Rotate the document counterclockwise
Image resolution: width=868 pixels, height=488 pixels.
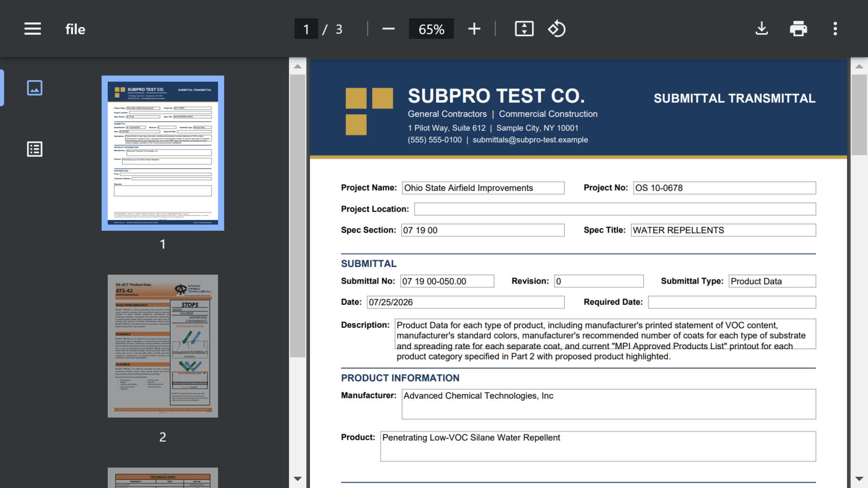click(x=556, y=29)
